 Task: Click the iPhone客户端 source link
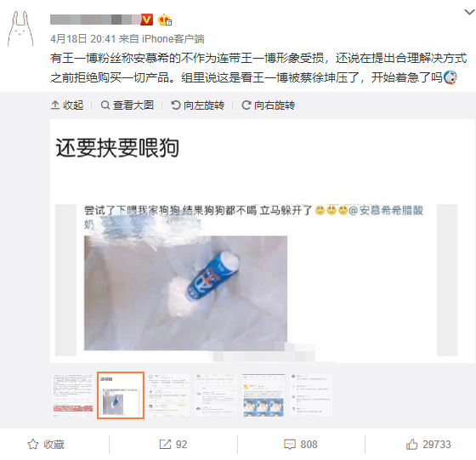[173, 39]
